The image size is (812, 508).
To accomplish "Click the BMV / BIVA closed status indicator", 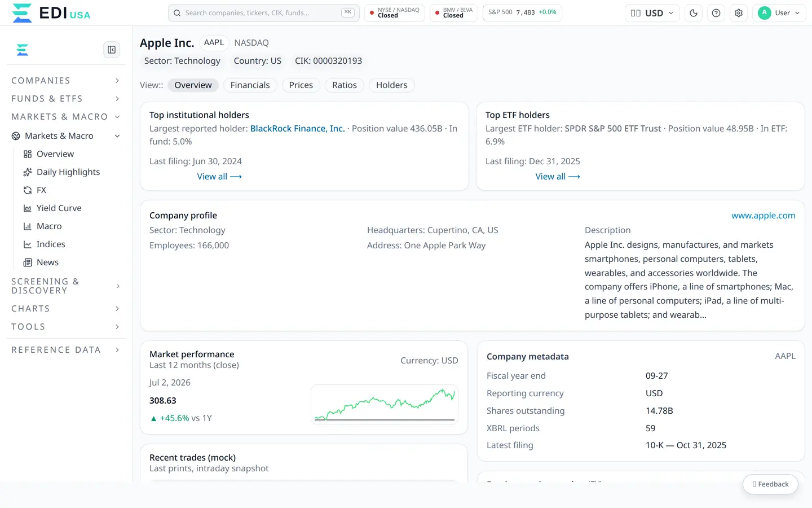I will point(454,13).
